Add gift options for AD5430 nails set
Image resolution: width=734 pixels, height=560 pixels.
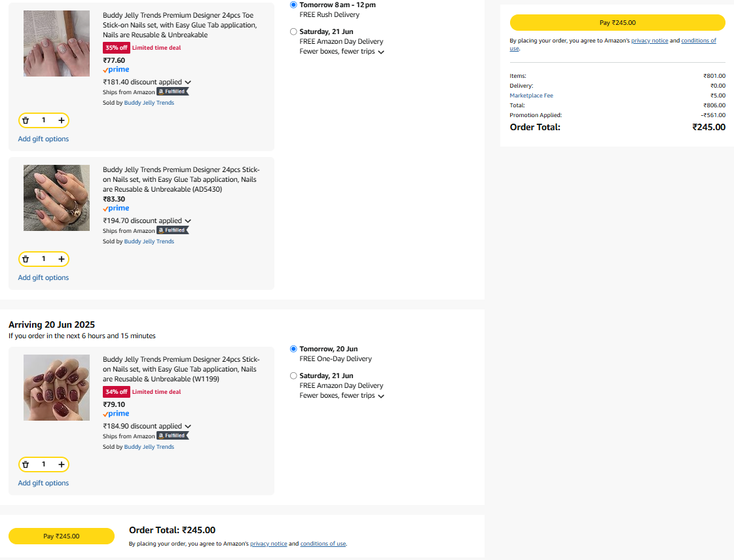(43, 277)
